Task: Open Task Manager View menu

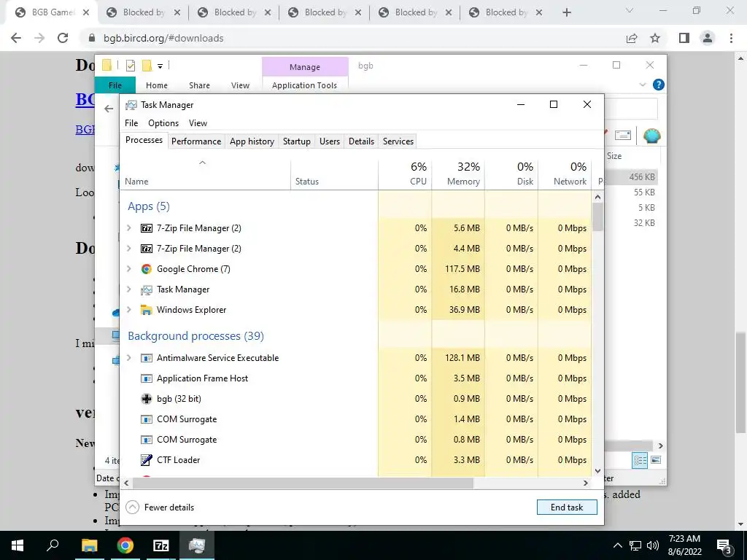Action: point(198,123)
